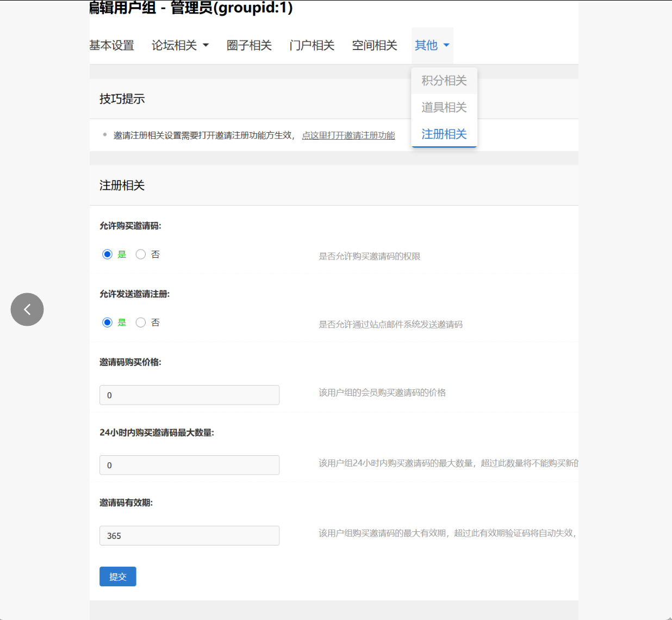Click the already-selected 是 radio for 允许购买邀请码
Viewport: 672px width, 620px height.
click(107, 254)
